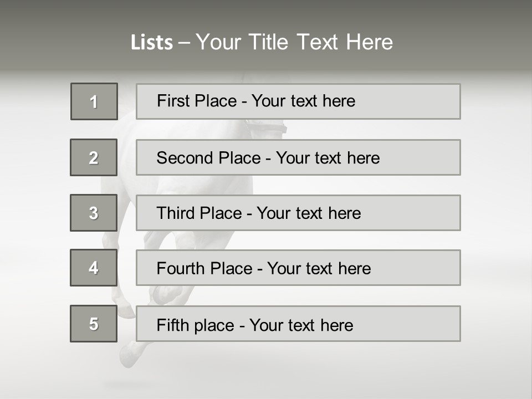The height and width of the screenshot is (399, 532).
Task: Select the number 4 square
Action: click(x=94, y=268)
